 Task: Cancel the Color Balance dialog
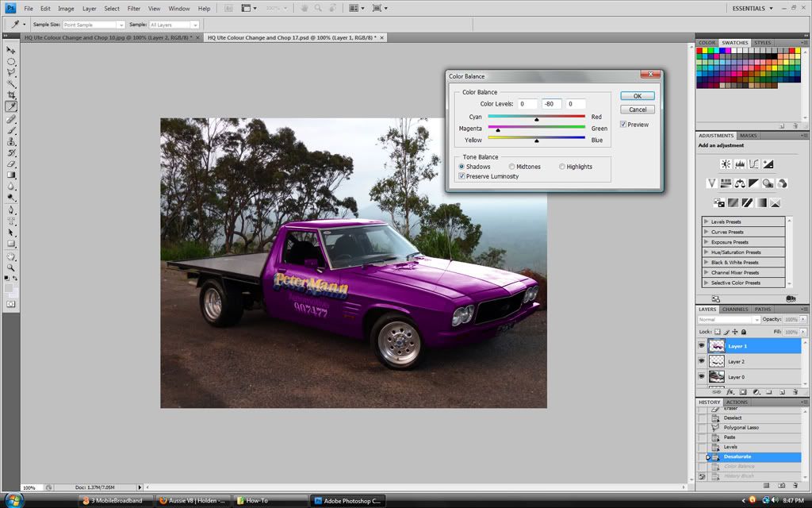[638, 110]
